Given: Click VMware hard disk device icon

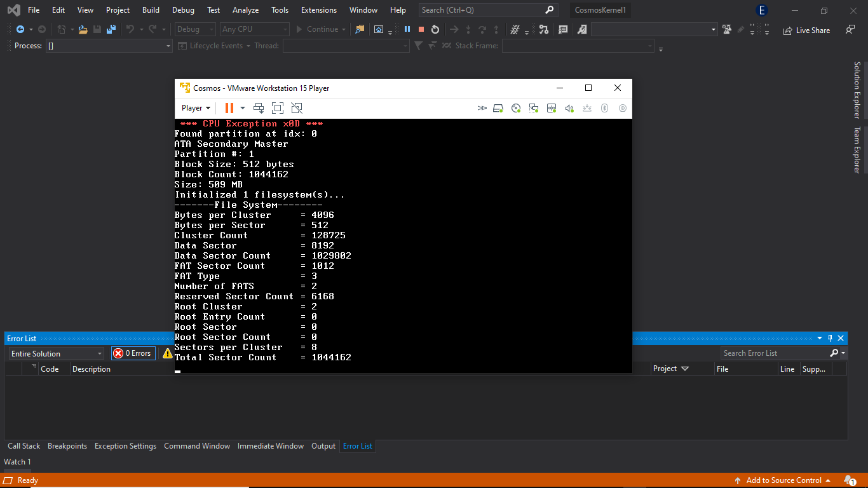Looking at the screenshot, I should pos(499,108).
